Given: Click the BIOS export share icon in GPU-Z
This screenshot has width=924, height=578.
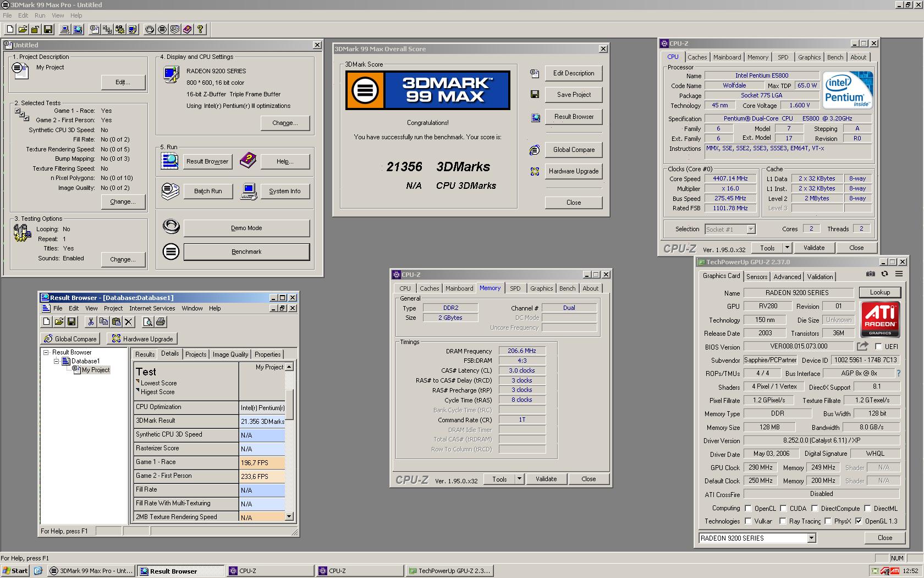Looking at the screenshot, I should coord(862,346).
